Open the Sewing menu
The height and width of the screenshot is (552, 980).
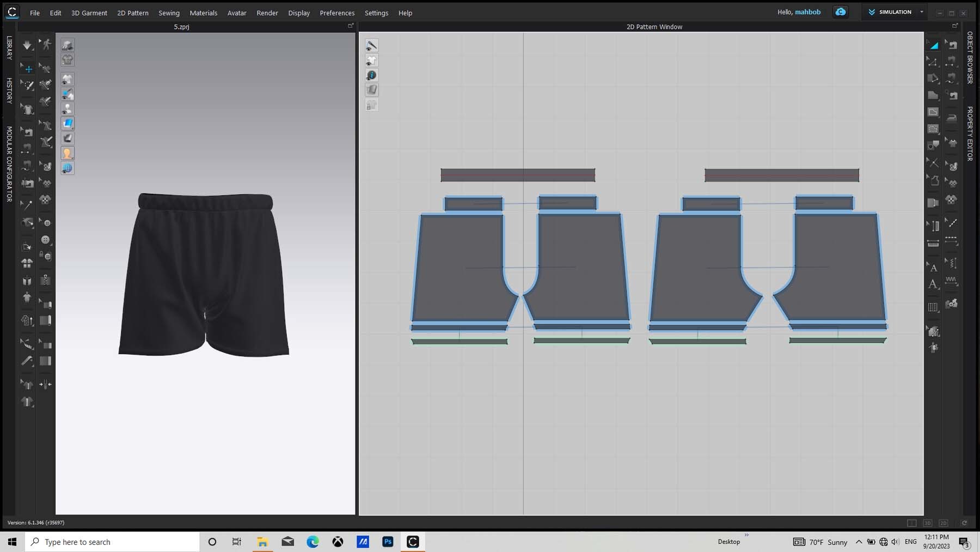click(169, 13)
